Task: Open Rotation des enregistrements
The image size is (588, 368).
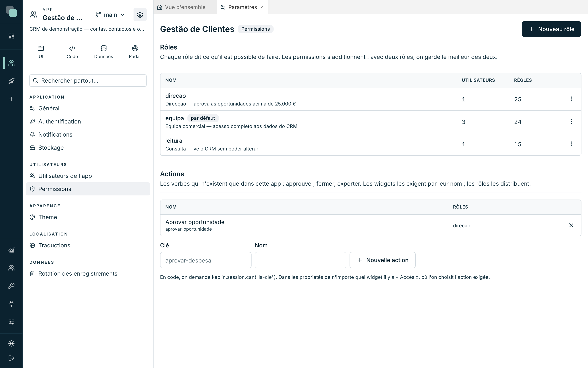Action: (88, 274)
